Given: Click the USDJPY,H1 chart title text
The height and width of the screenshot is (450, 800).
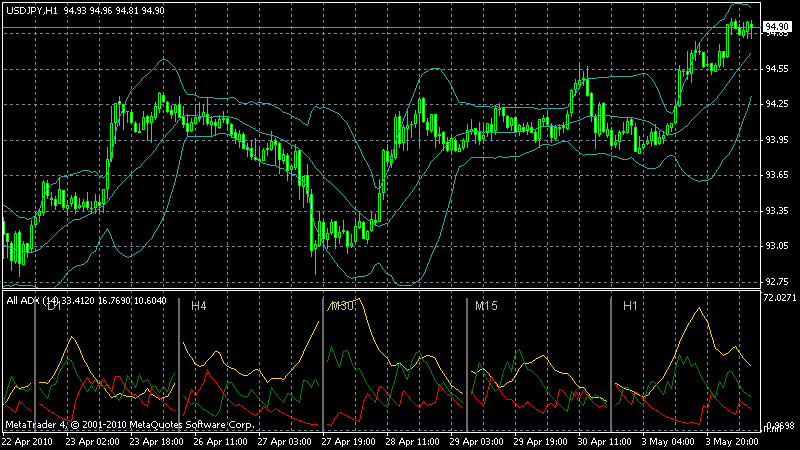Looking at the screenshot, I should click(x=32, y=11).
